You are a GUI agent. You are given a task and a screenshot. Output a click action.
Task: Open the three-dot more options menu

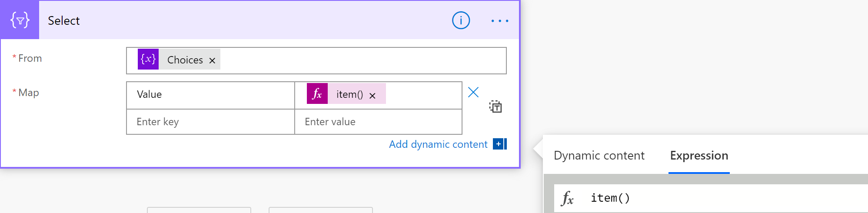click(x=499, y=21)
